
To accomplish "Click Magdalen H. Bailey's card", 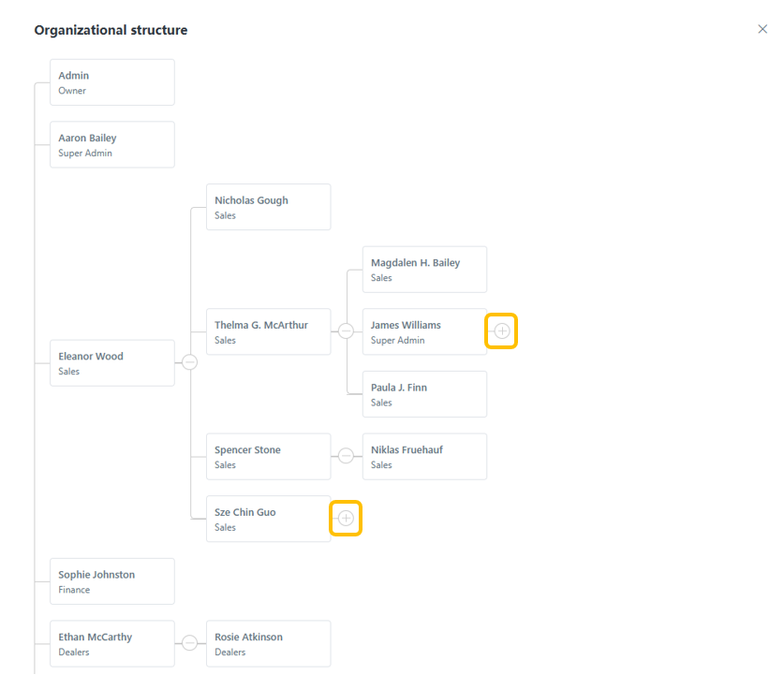I will tap(424, 270).
